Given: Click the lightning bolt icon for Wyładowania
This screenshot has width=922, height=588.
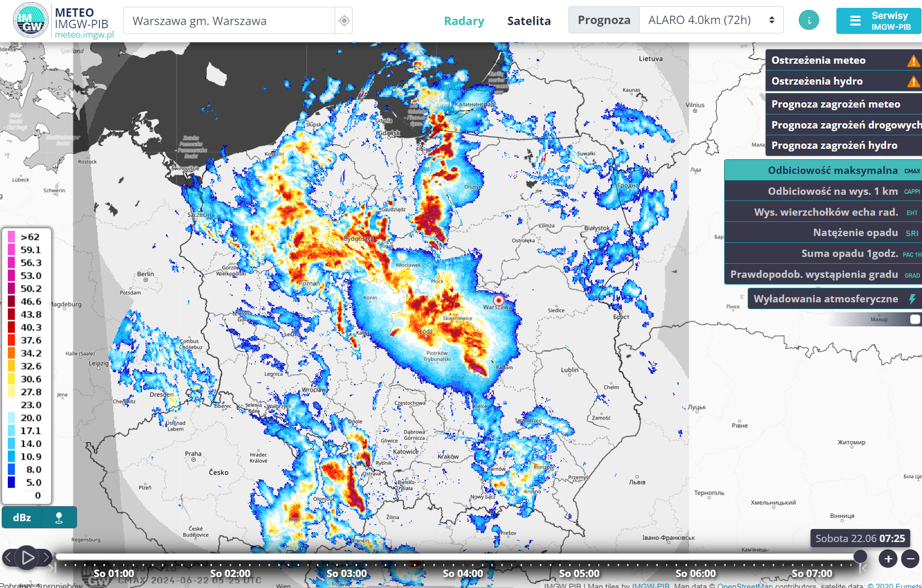Looking at the screenshot, I should [x=912, y=299].
